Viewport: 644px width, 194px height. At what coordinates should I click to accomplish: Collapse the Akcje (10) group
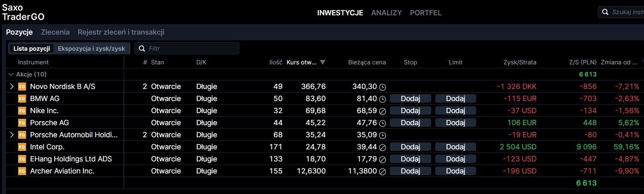click(11, 74)
